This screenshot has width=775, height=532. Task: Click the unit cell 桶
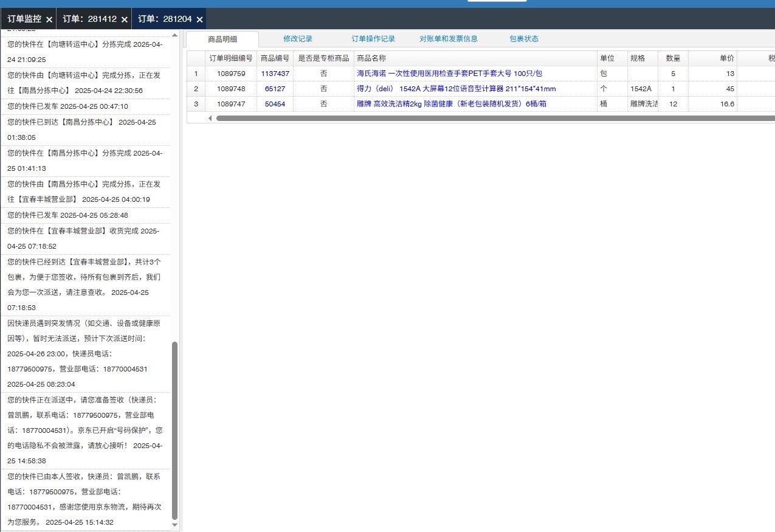click(612, 104)
